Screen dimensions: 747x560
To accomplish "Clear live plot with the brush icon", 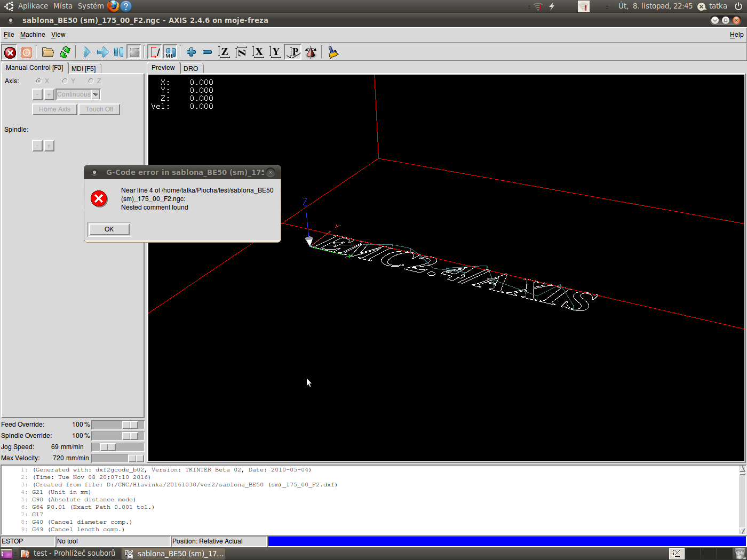I will pos(333,52).
